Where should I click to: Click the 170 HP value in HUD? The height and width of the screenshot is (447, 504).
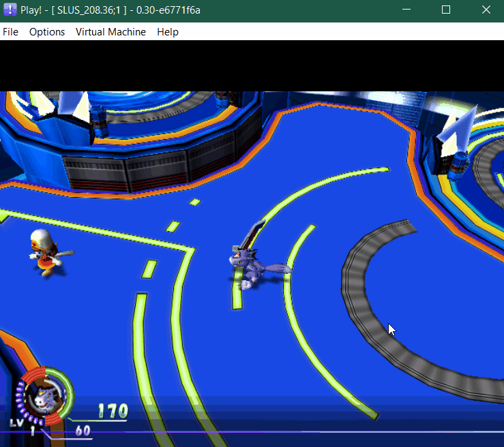click(x=113, y=411)
